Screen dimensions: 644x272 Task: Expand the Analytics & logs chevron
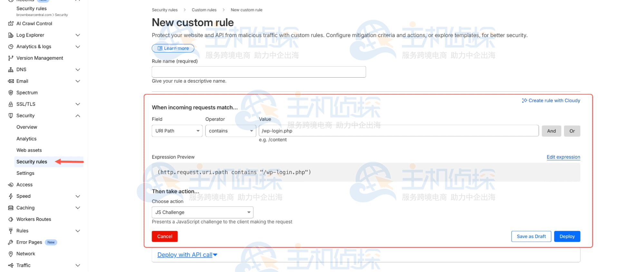[78, 47]
